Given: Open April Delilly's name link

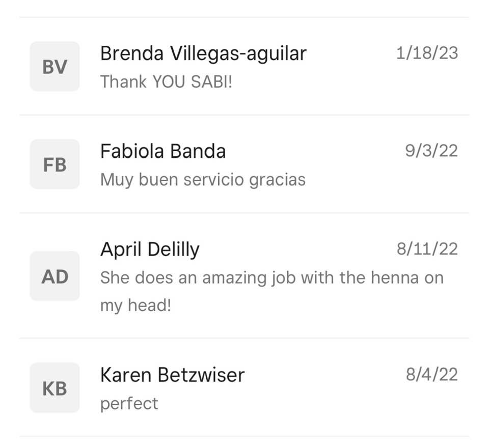Looking at the screenshot, I should (x=150, y=249).
